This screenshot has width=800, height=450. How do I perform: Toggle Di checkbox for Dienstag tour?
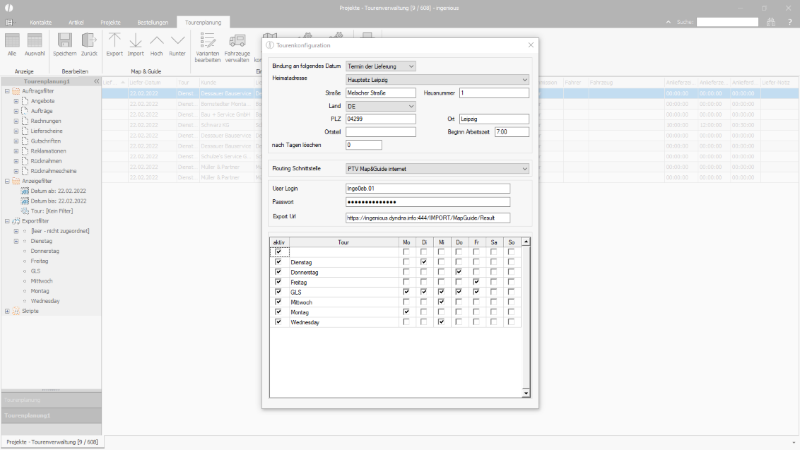(423, 262)
